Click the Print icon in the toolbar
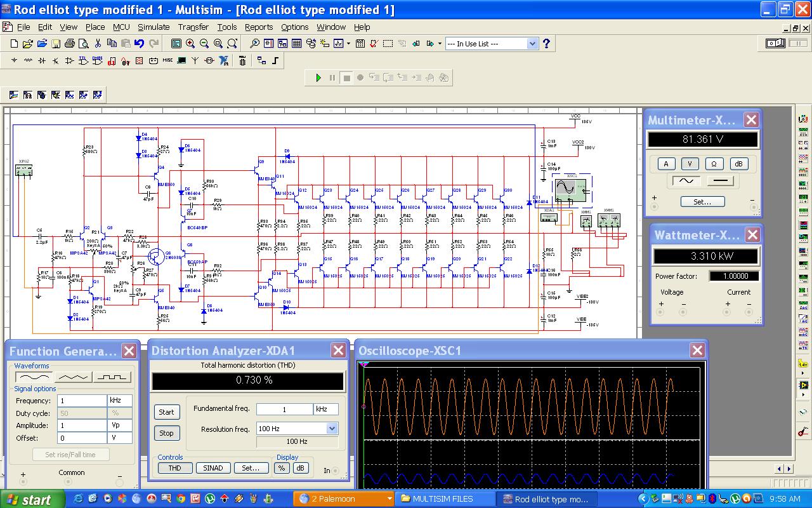Screen dimensions: 812x508 point(70,44)
